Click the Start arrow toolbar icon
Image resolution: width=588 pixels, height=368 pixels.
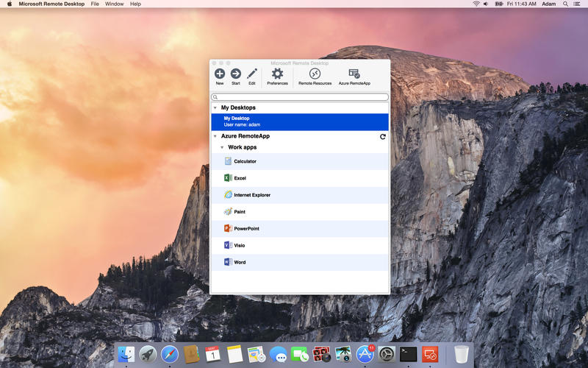pos(236,74)
